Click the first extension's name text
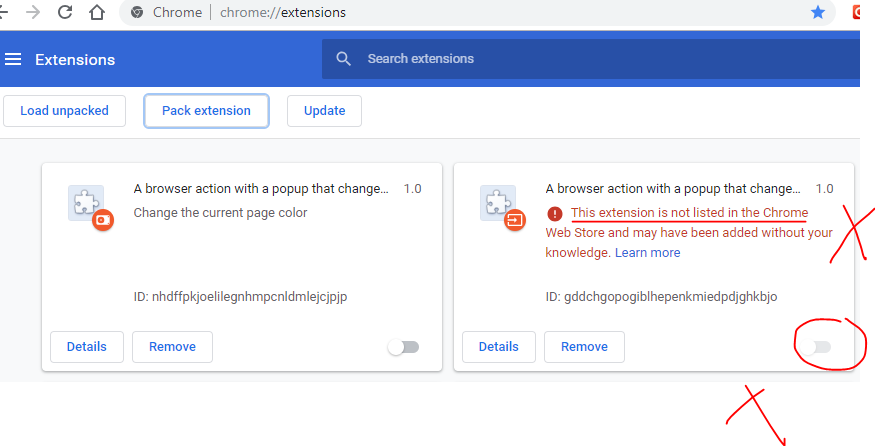The height and width of the screenshot is (446, 875). pyautogui.click(x=261, y=189)
